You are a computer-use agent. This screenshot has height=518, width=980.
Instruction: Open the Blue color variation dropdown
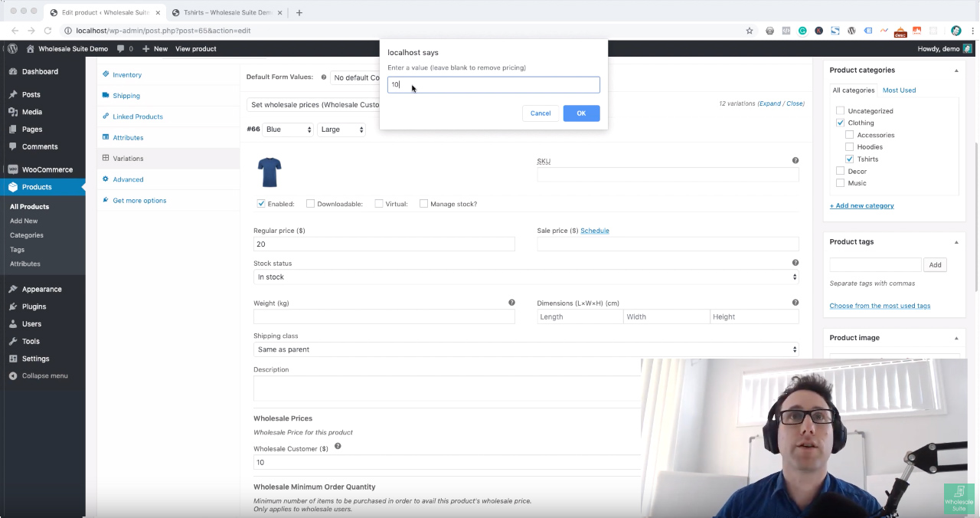pyautogui.click(x=288, y=129)
